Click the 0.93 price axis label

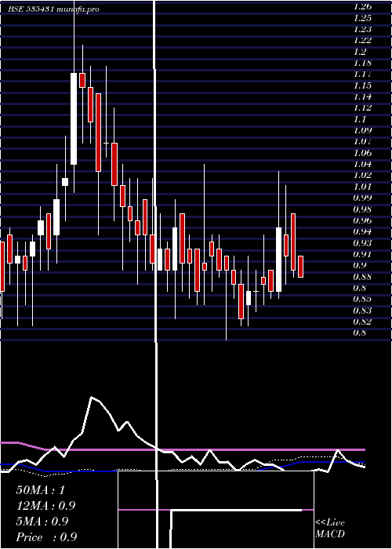click(x=362, y=242)
